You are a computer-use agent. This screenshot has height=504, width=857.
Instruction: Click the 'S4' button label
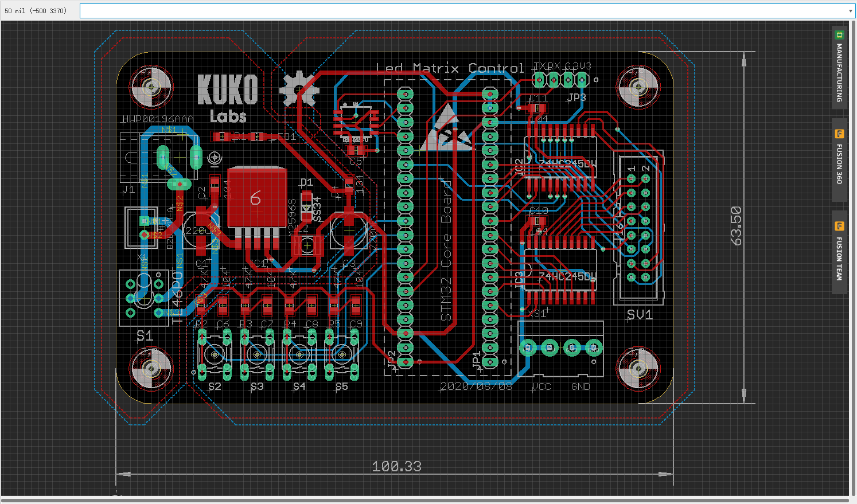299,386
